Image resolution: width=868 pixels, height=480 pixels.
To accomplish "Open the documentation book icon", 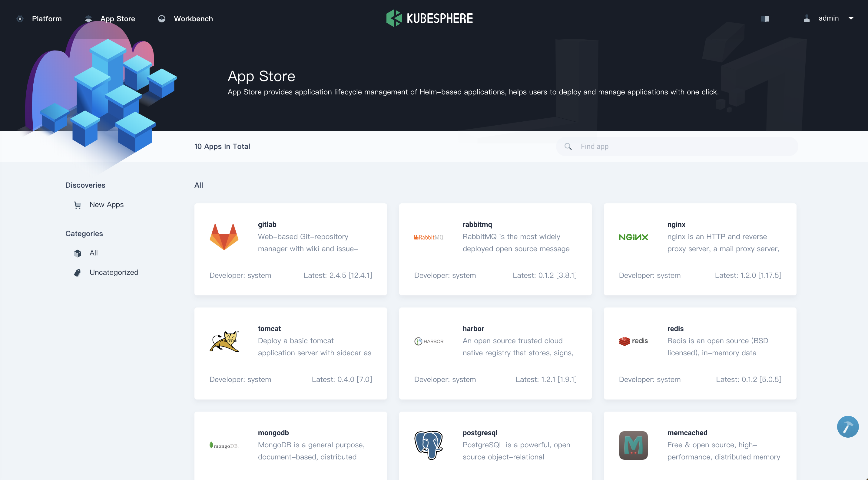I will pyautogui.click(x=765, y=18).
